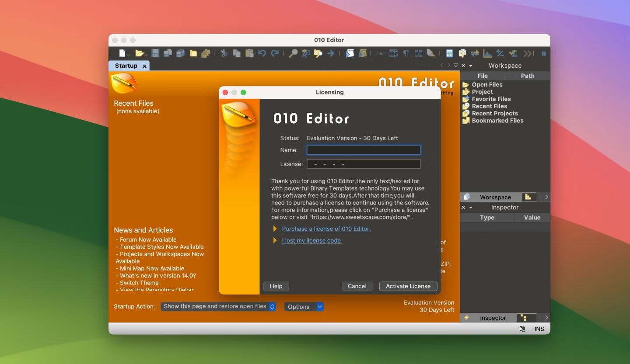Click the pilcrow whitespace icon
This screenshot has height=364, width=630.
pos(406,53)
